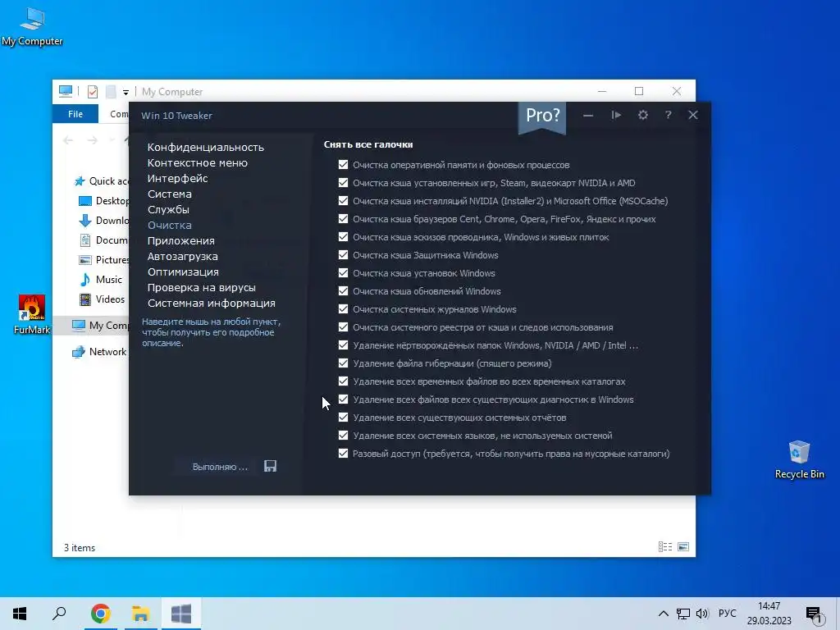Open the Контекстное меню section
Screen dimensions: 840x630
[198, 163]
